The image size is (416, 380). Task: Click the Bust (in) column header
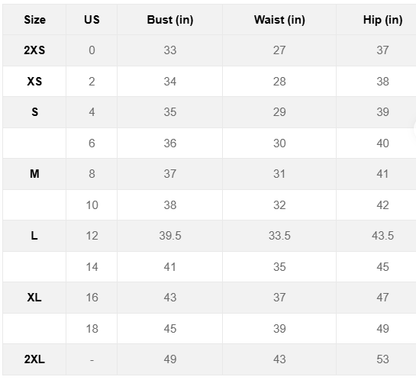pyautogui.click(x=170, y=20)
